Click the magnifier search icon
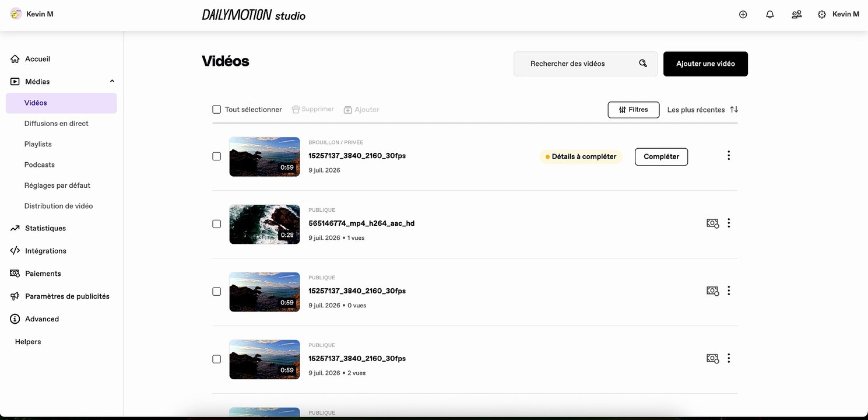Screen dimensions: 868x420 643,64
